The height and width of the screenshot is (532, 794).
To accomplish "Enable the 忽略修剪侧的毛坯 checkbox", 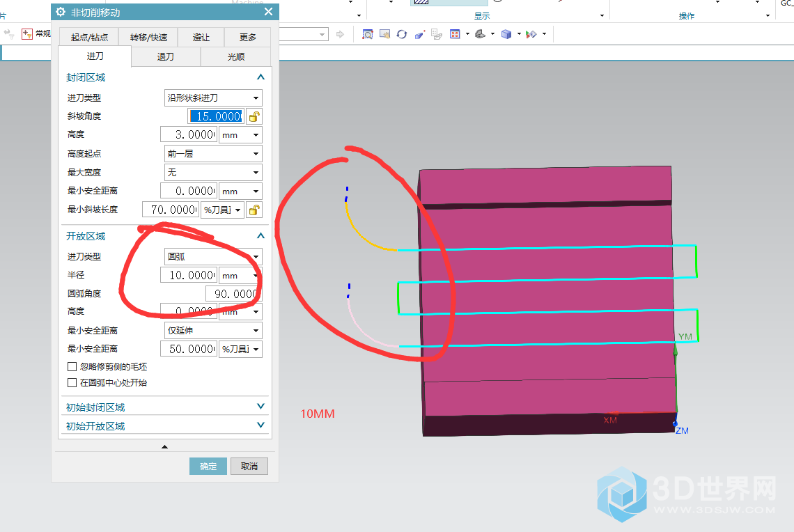I will pos(72,366).
